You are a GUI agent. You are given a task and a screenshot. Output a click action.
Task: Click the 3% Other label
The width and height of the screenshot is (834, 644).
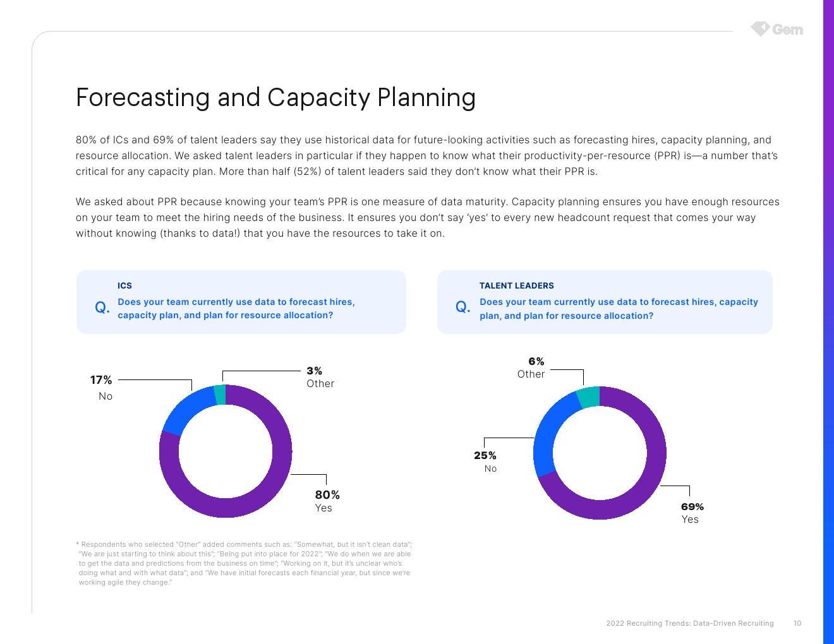320,377
